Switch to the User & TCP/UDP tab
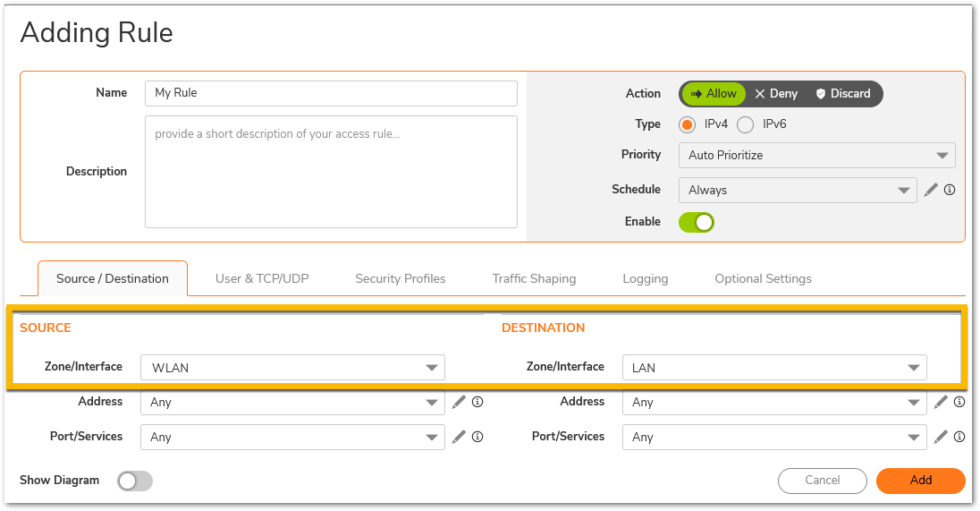Image resolution: width=980 pixels, height=511 pixels. [x=262, y=278]
